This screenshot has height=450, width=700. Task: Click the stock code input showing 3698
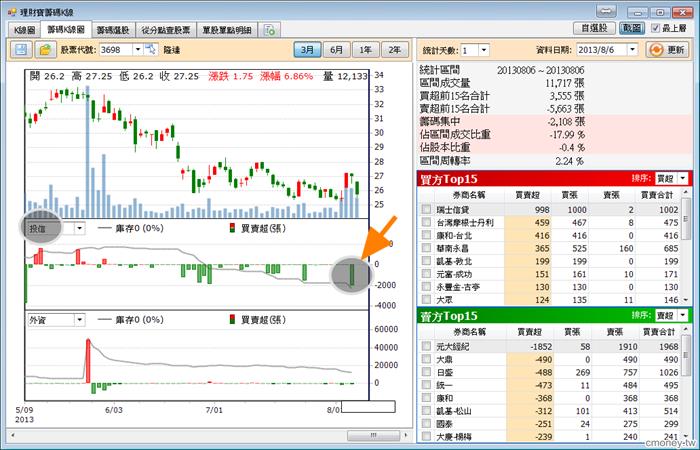[116, 50]
